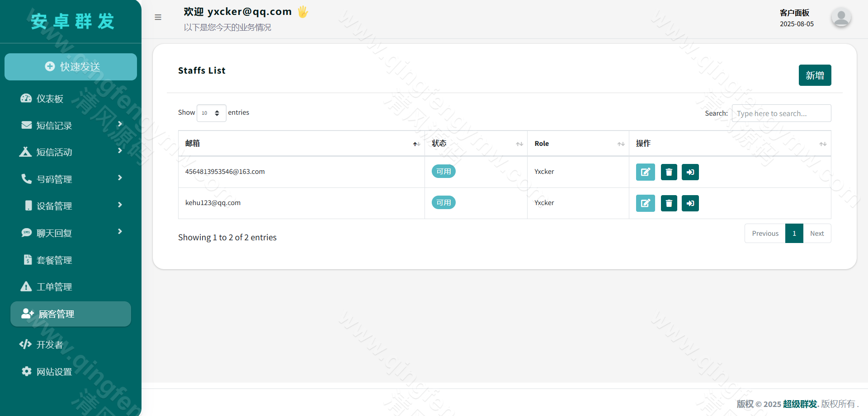This screenshot has width=868, height=416.
Task: Focus the staff search input field
Action: tap(781, 113)
